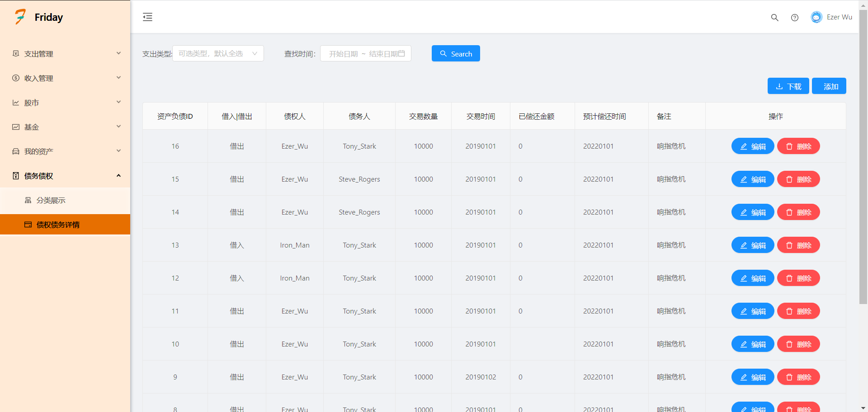Click the 添加 button

tap(829, 86)
